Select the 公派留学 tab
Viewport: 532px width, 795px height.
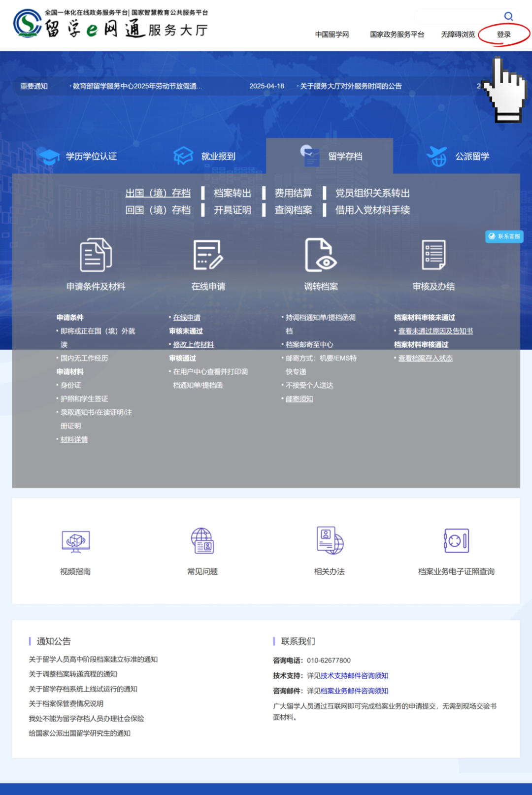pos(458,156)
